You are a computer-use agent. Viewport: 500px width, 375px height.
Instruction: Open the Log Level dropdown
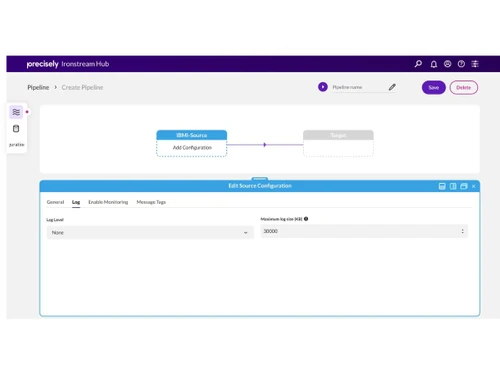[x=150, y=232]
